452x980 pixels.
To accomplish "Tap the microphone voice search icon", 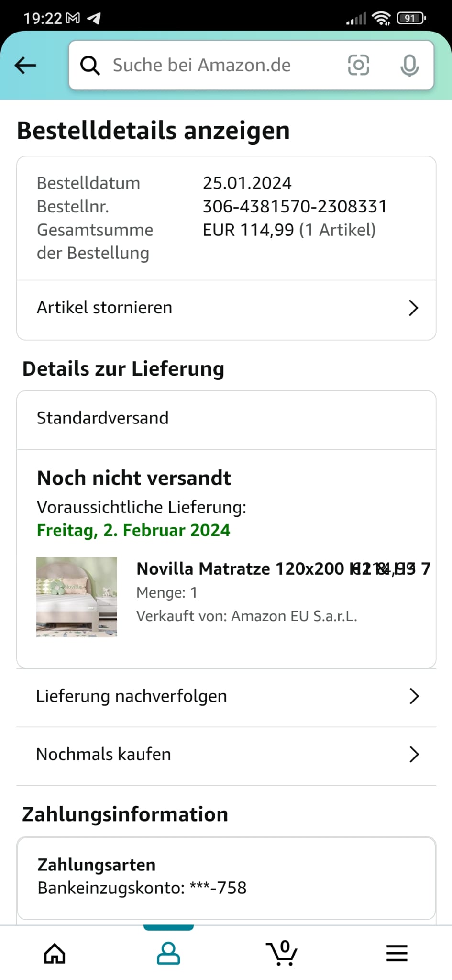I will (409, 66).
